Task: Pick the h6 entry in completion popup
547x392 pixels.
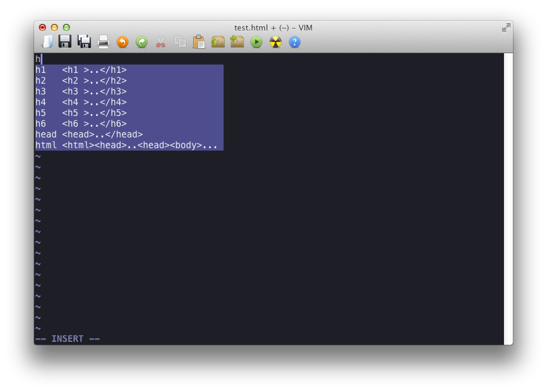Action: pyautogui.click(x=129, y=124)
